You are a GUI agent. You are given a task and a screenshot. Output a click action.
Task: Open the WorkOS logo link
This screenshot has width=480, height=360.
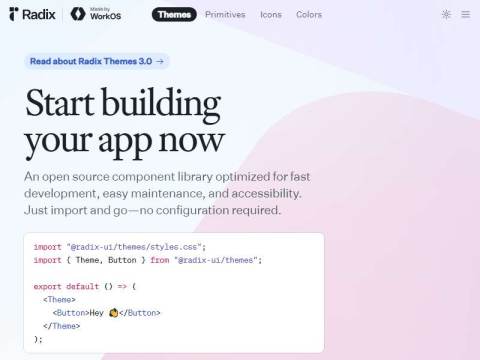(x=96, y=14)
